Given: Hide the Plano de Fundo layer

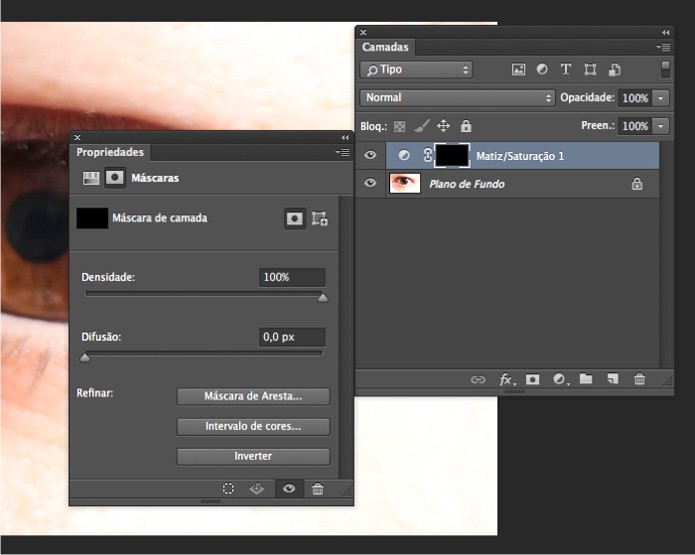Looking at the screenshot, I should pyautogui.click(x=371, y=184).
